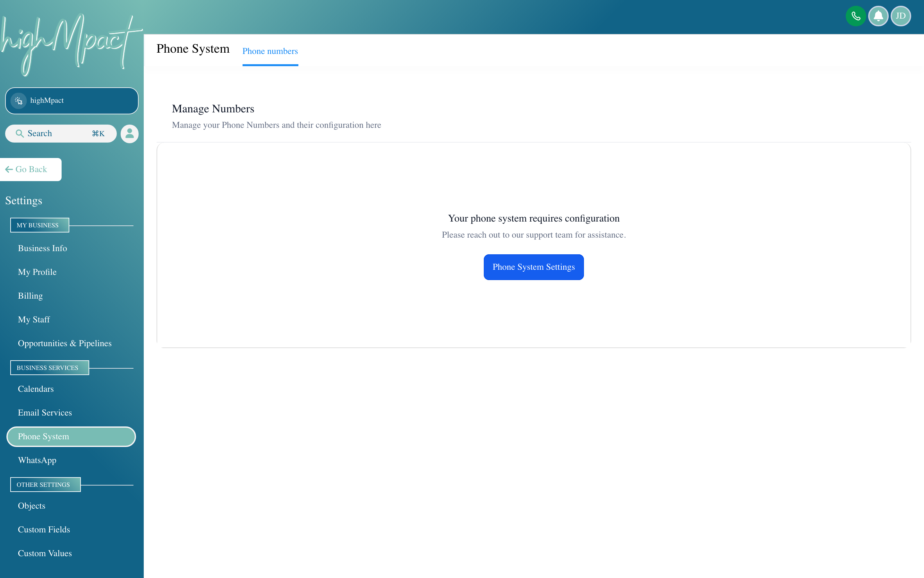Open Email Services settings

[45, 413]
